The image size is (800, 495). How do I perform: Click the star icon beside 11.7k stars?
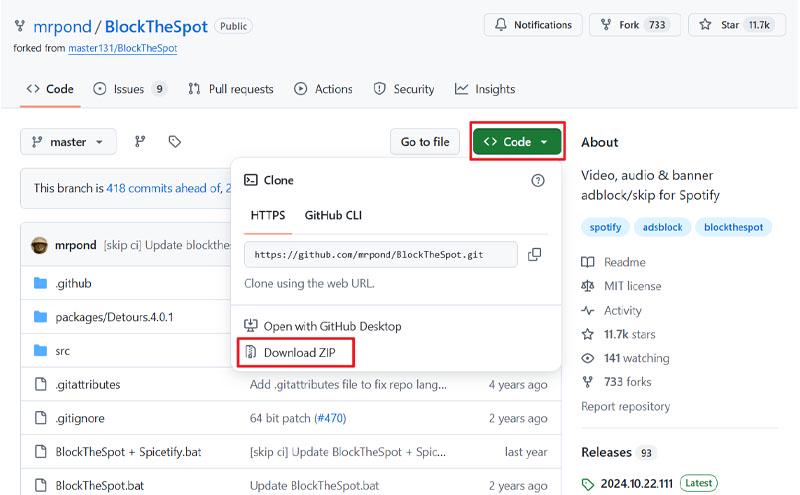pos(588,334)
